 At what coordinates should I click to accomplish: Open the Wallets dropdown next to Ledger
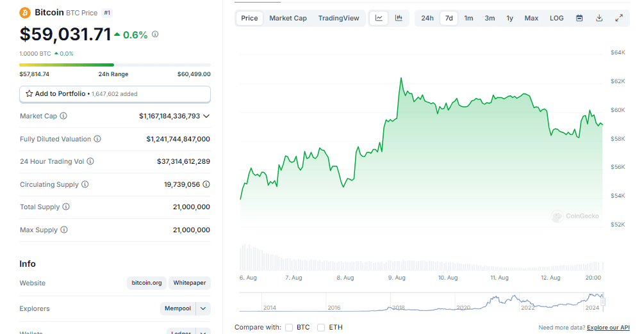point(203,331)
